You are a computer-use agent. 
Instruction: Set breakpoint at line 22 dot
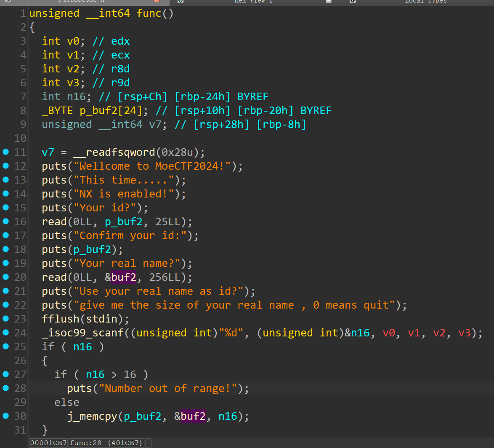(5, 304)
